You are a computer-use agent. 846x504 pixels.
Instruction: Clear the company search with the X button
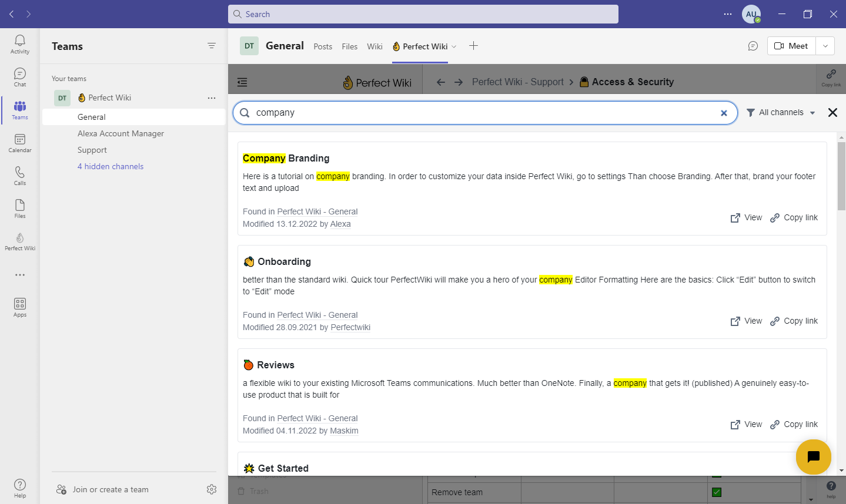point(724,112)
